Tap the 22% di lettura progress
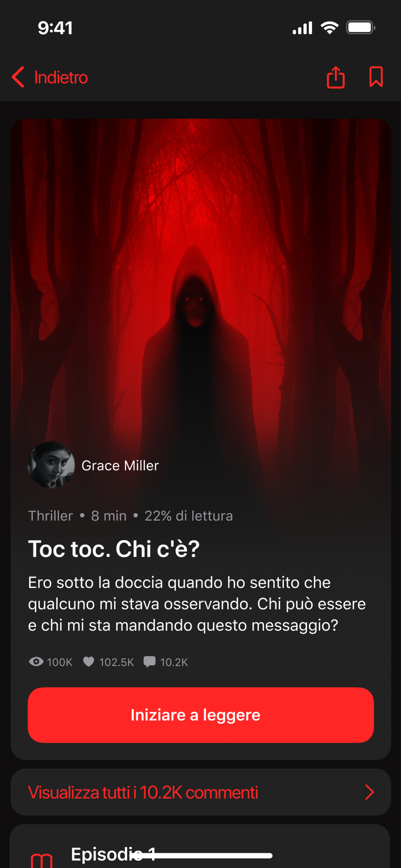The width and height of the screenshot is (401, 868). (x=189, y=516)
